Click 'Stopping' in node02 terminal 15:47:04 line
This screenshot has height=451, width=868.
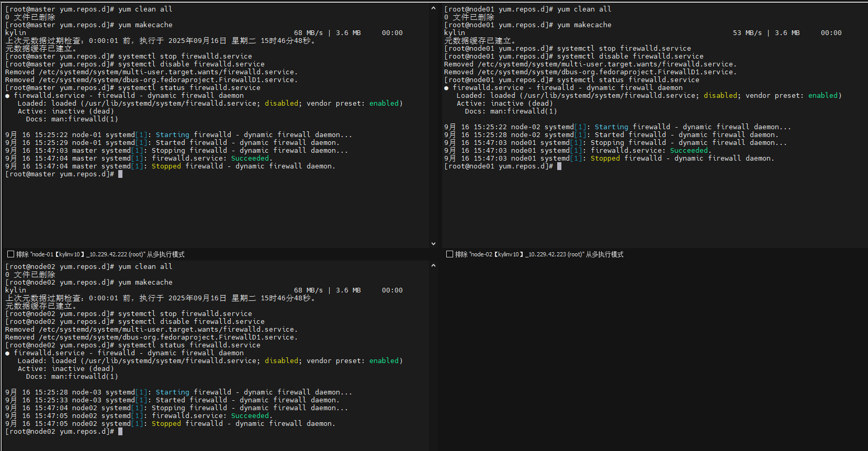168,408
